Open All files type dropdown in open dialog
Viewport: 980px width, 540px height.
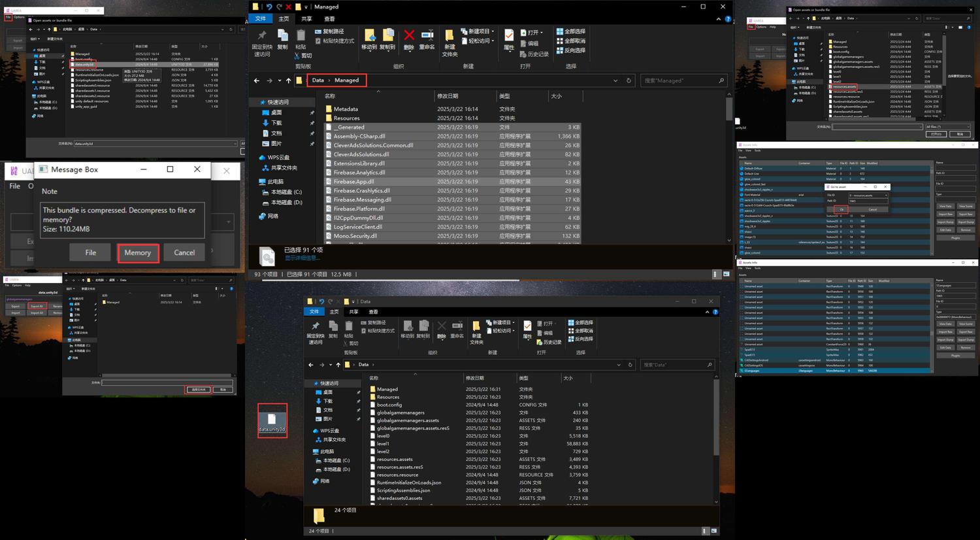(947, 127)
